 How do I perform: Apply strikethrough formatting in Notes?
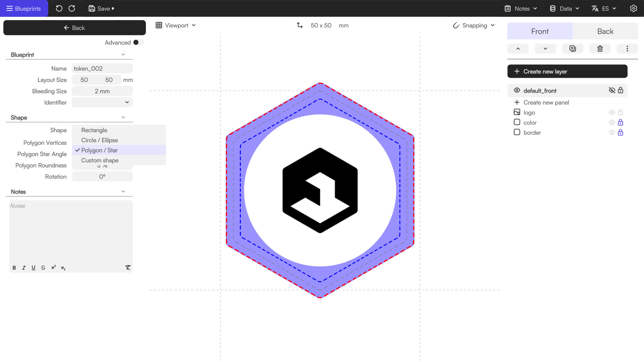click(x=43, y=267)
